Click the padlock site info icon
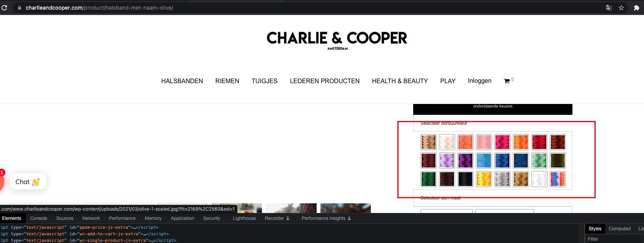 click(x=19, y=8)
